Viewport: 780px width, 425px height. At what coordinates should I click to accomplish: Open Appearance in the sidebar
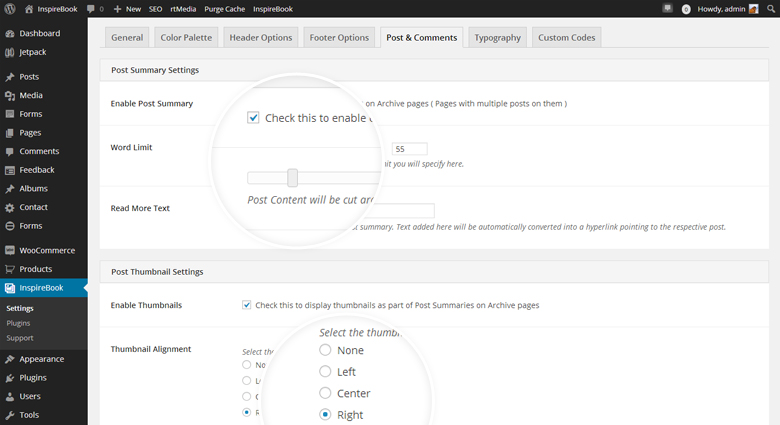click(44, 359)
